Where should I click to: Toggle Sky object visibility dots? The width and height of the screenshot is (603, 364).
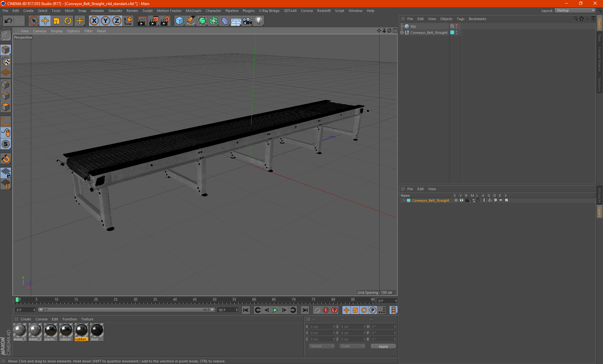[456, 26]
